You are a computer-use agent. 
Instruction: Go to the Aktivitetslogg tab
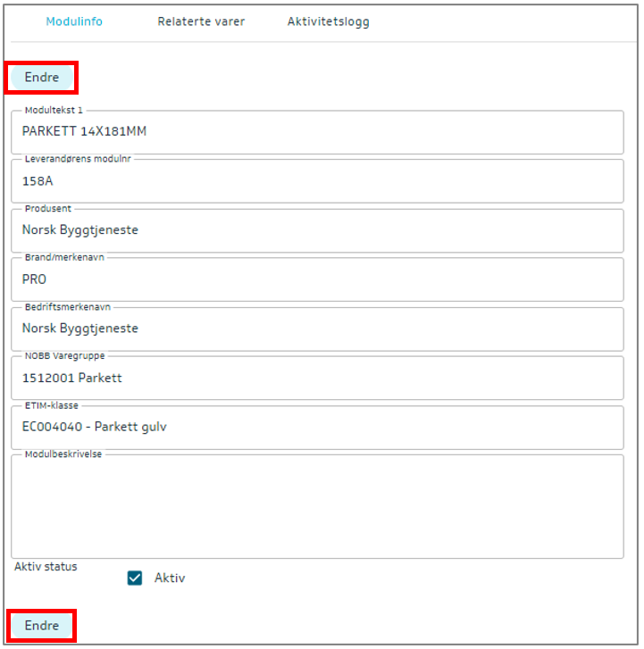(x=328, y=21)
